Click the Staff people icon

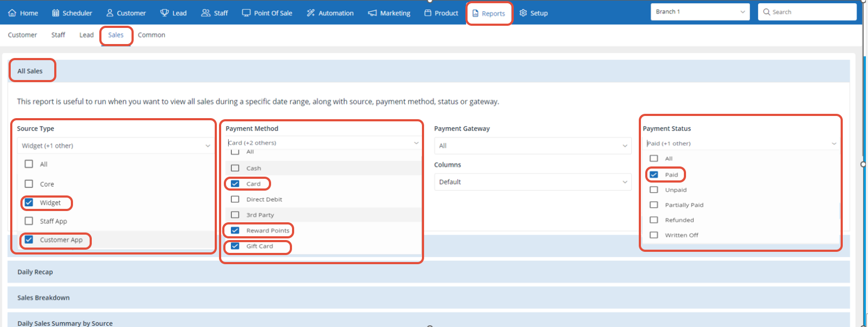(x=206, y=13)
